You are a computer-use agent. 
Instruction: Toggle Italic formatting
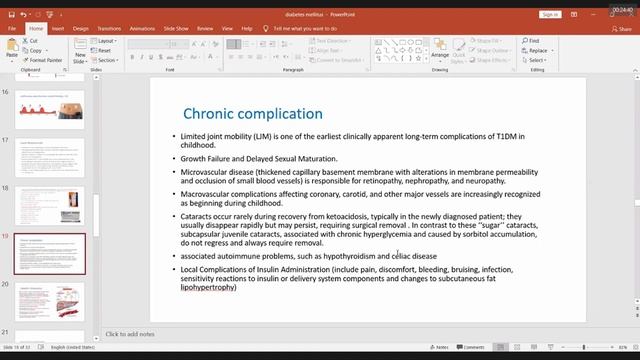tap(142, 57)
